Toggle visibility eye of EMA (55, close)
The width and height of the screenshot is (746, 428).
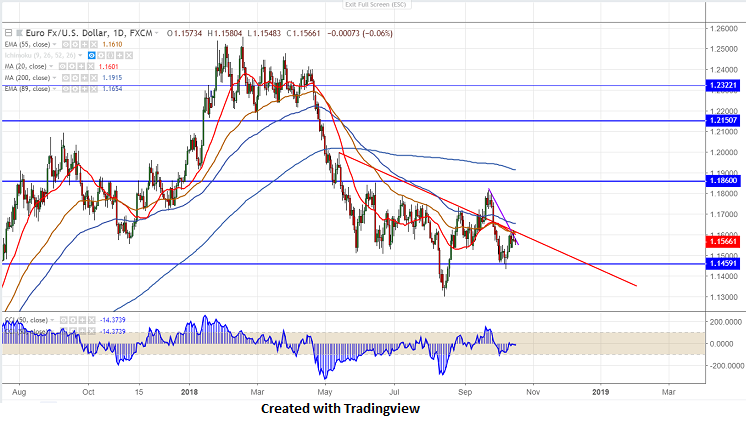(66, 44)
